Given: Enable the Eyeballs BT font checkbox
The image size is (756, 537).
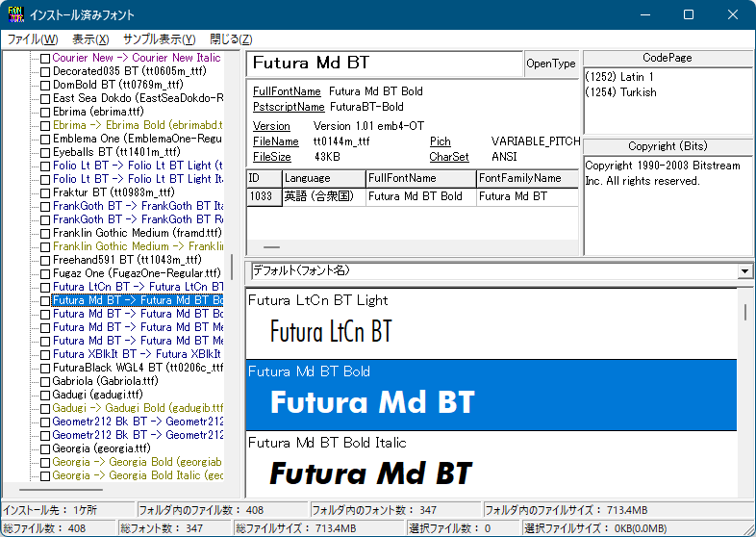Looking at the screenshot, I should (44, 152).
